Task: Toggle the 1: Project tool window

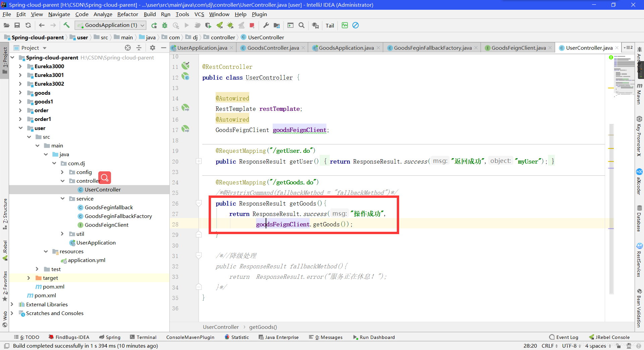Action: [x=5, y=60]
